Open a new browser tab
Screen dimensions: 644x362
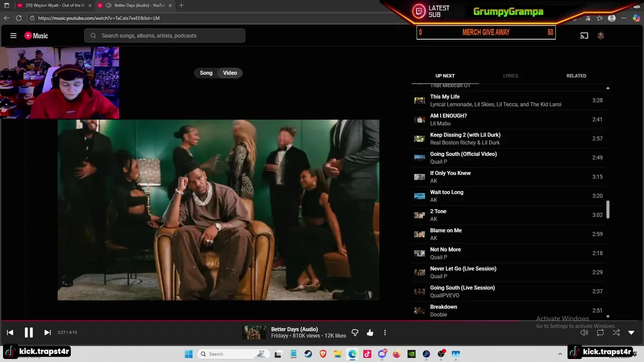181,6
